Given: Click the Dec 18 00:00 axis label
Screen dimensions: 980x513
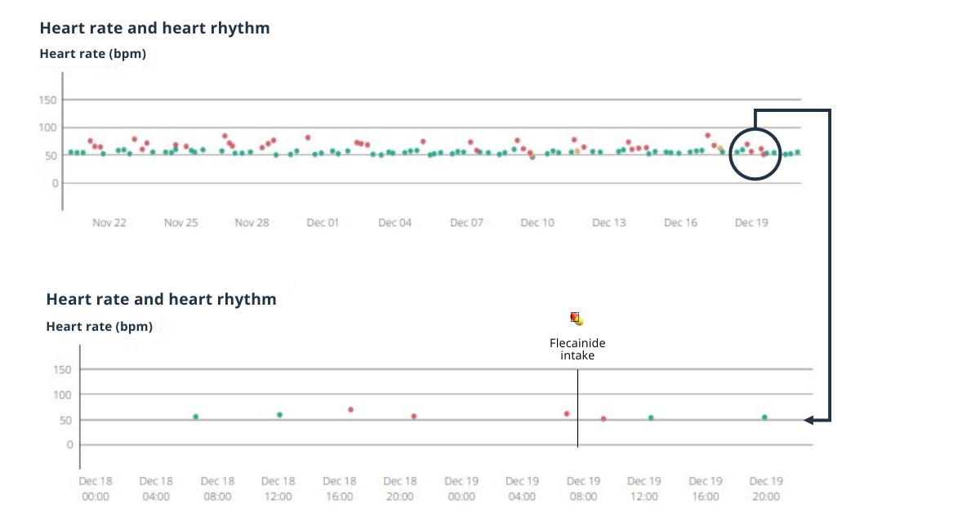Looking at the screenshot, I should (x=96, y=488).
